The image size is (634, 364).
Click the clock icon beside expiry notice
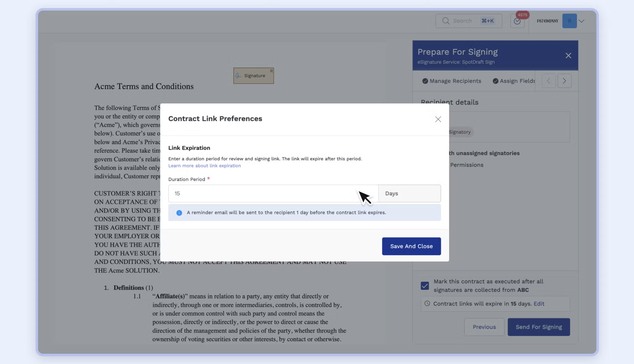[427, 303]
